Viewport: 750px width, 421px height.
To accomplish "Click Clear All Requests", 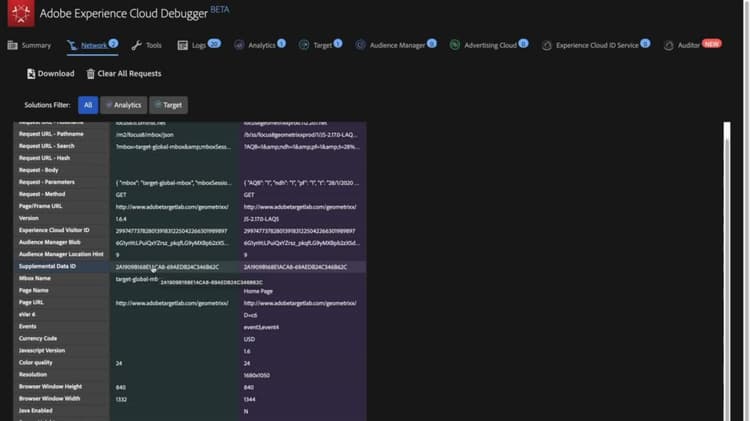I will click(124, 74).
